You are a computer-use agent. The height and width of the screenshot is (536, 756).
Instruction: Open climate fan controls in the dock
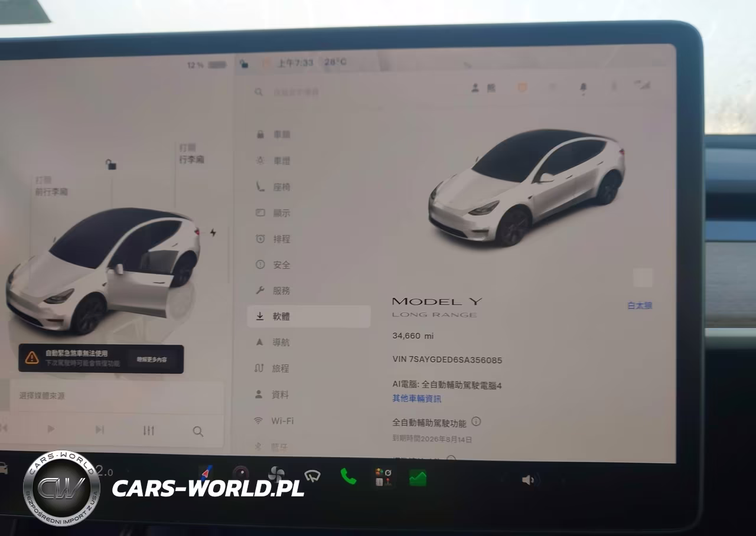(x=276, y=474)
